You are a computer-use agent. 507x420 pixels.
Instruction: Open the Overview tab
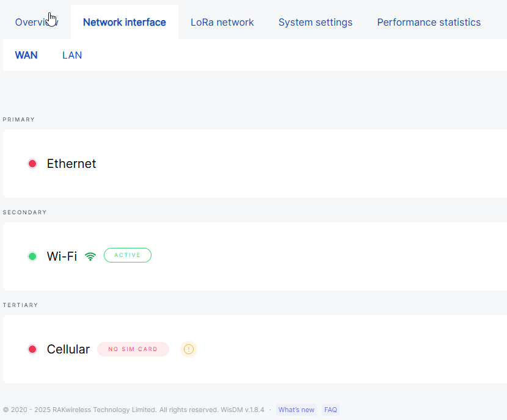34,22
